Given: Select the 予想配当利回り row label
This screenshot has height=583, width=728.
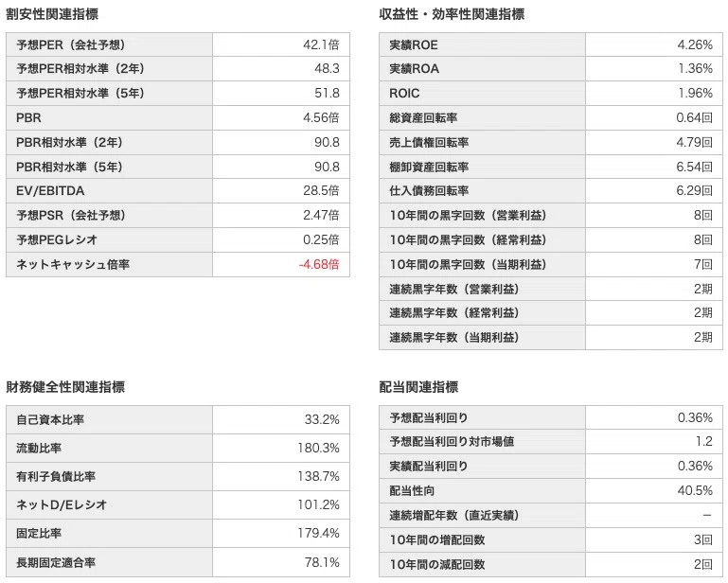Looking at the screenshot, I should (429, 417).
